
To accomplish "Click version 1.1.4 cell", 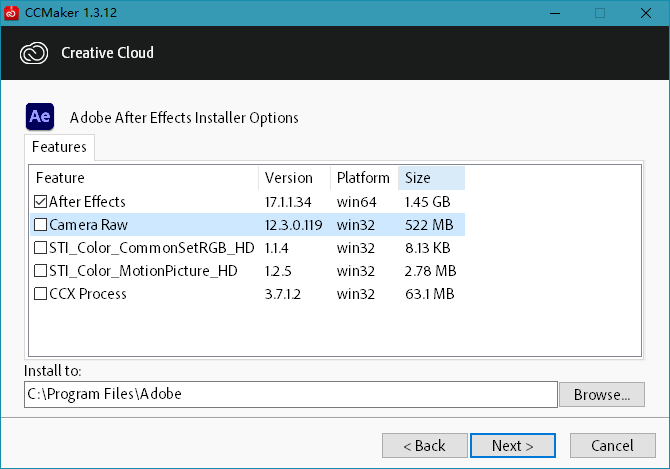I will (x=276, y=248).
